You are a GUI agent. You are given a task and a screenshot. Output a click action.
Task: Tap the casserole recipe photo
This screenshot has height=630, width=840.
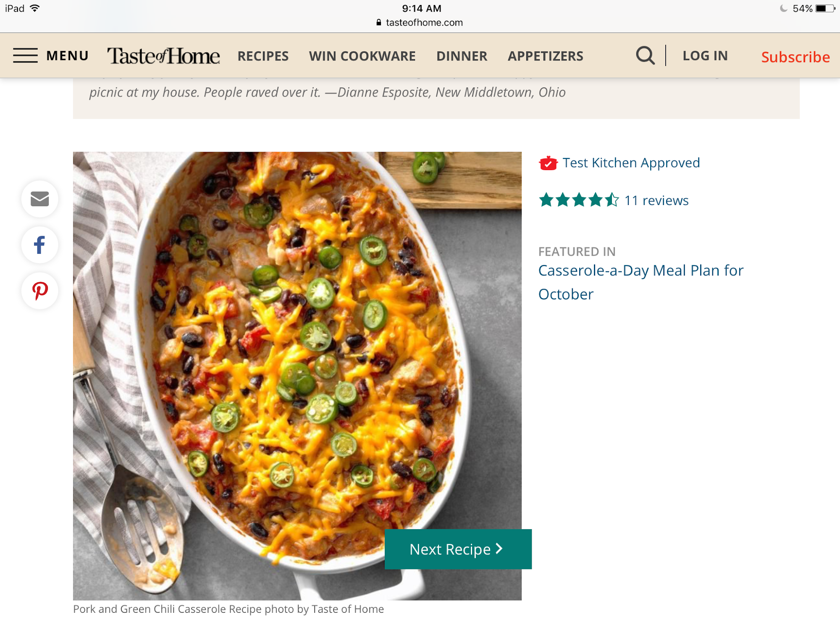tap(297, 376)
